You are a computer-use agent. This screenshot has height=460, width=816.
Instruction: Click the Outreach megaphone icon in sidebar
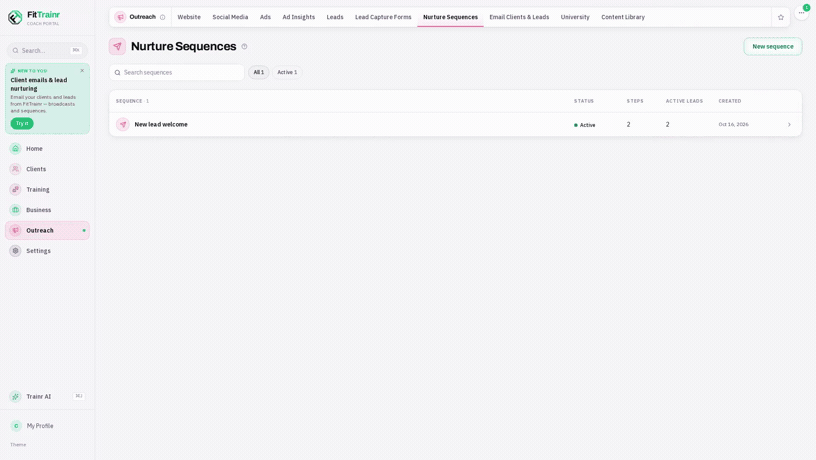click(16, 231)
